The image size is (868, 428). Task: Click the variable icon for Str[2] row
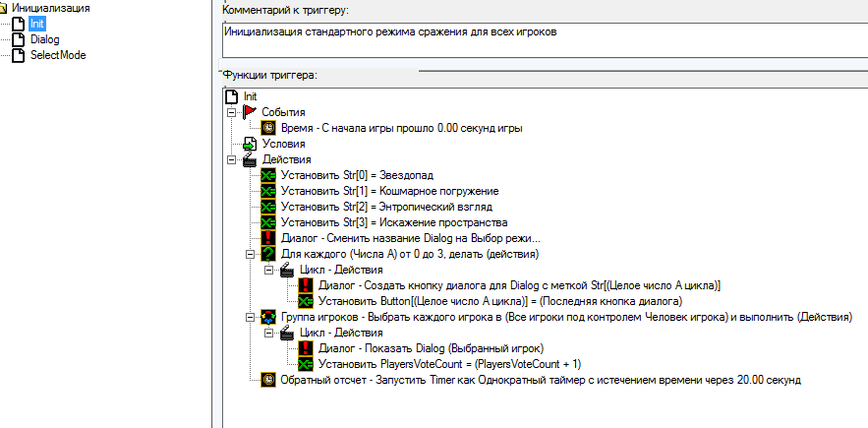(x=269, y=207)
